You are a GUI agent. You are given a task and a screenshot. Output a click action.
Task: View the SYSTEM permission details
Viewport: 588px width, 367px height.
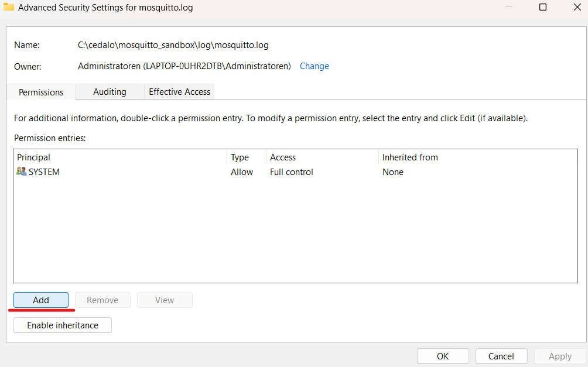tap(165, 300)
